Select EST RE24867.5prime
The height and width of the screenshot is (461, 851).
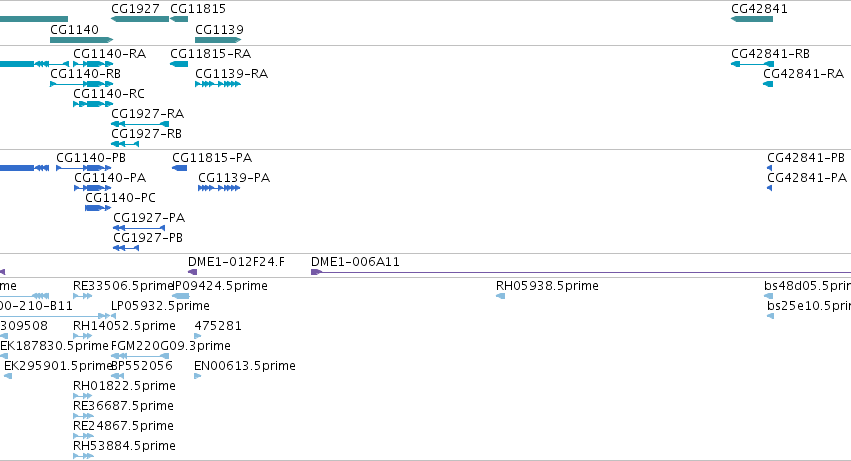pyautogui.click(x=123, y=426)
